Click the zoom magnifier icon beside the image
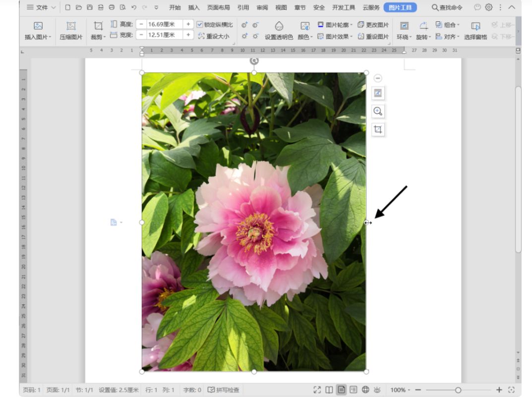The image size is (532, 404). point(378,112)
